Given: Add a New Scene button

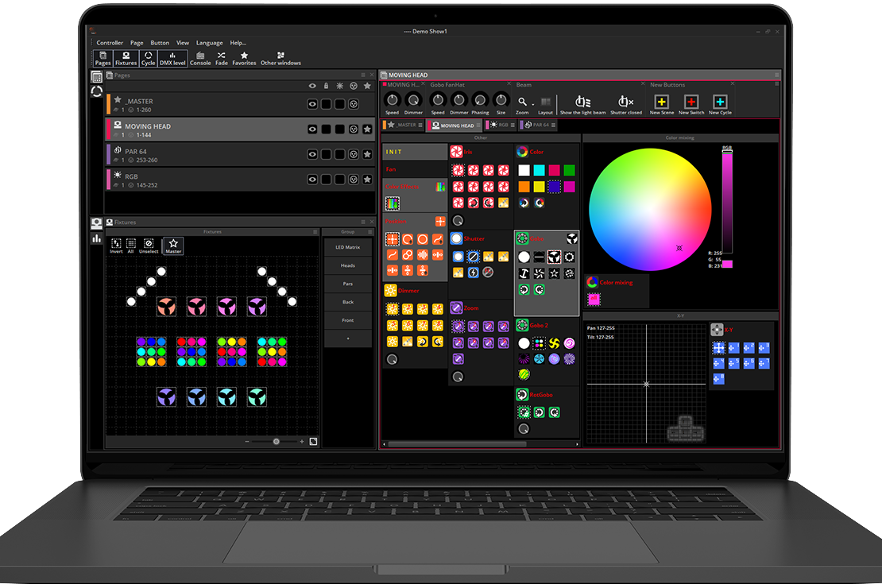Looking at the screenshot, I should coord(661,103).
